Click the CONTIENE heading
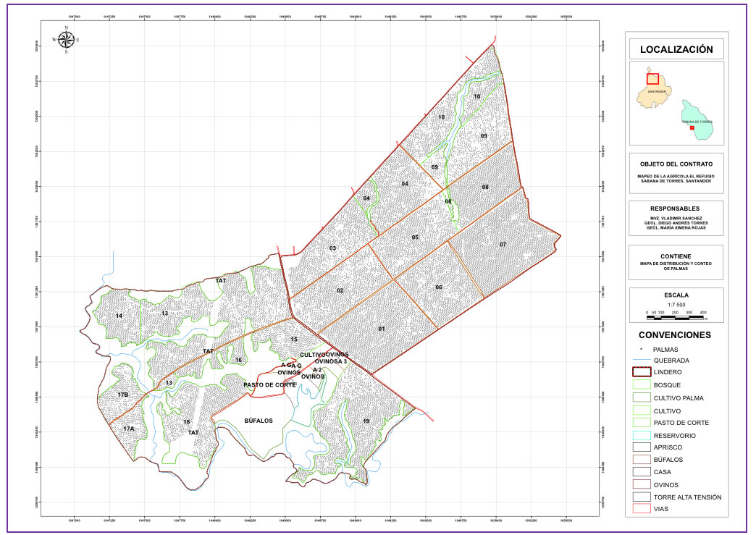 676,256
